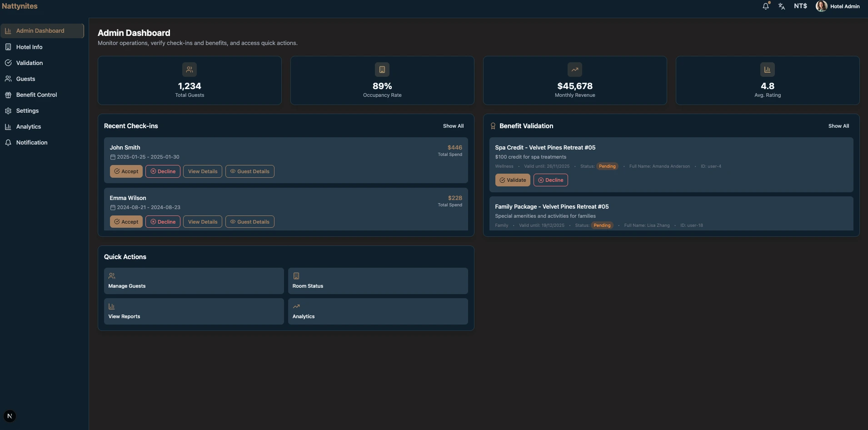The image size is (868, 430).
Task: Accept John Smith's check-in
Action: [x=126, y=171]
